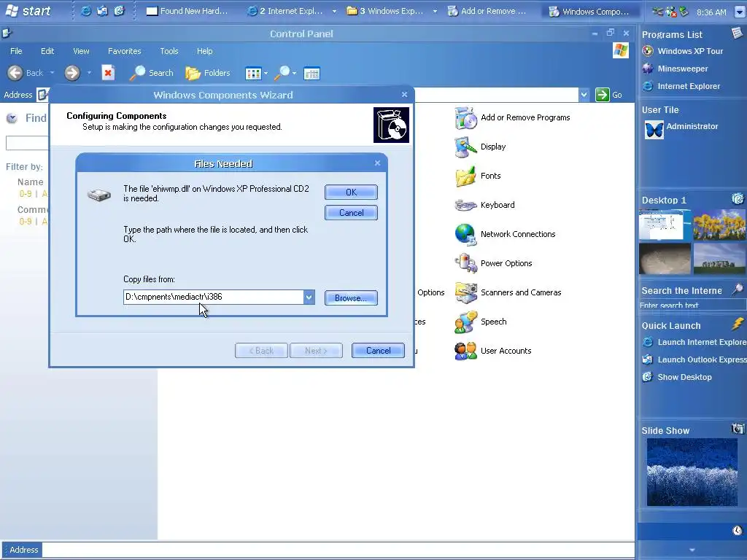Open the Address bar dropdown arrow

click(584, 95)
